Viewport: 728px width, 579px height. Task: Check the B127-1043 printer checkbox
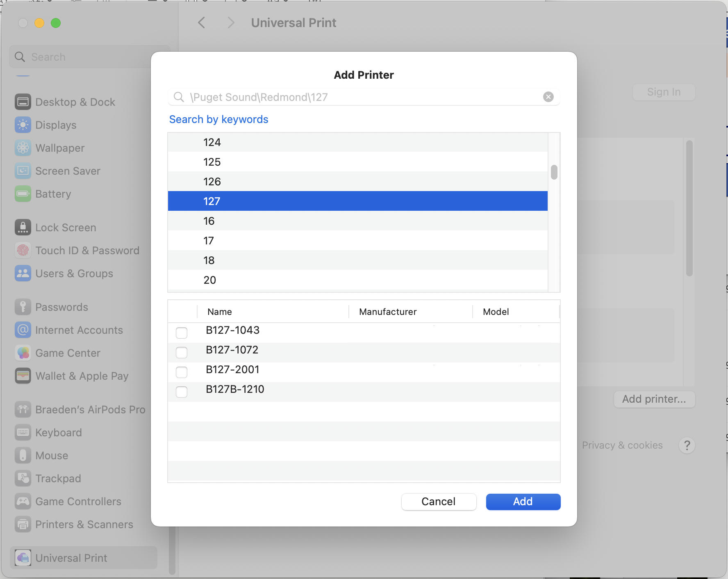coord(182,333)
